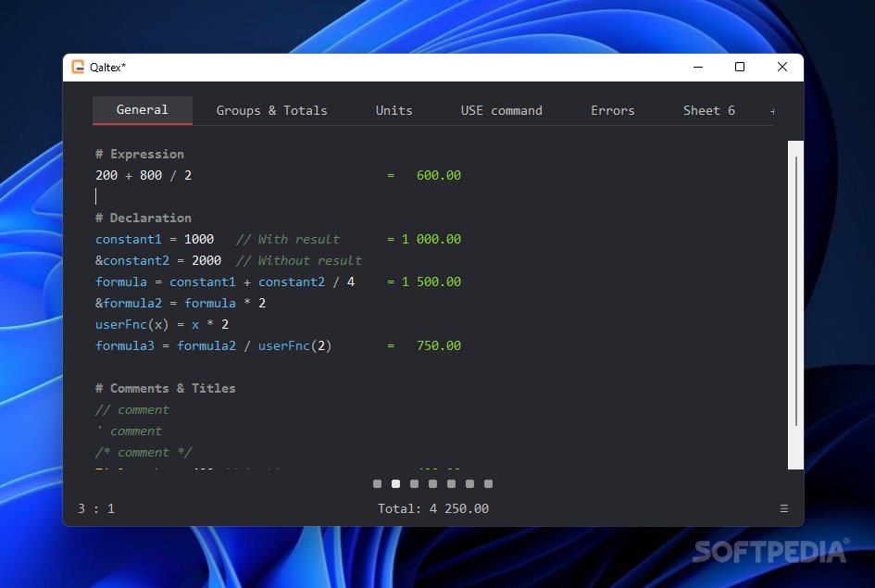Select the seventh page indicator dot
Screen dimensions: 875x588
[488, 483]
